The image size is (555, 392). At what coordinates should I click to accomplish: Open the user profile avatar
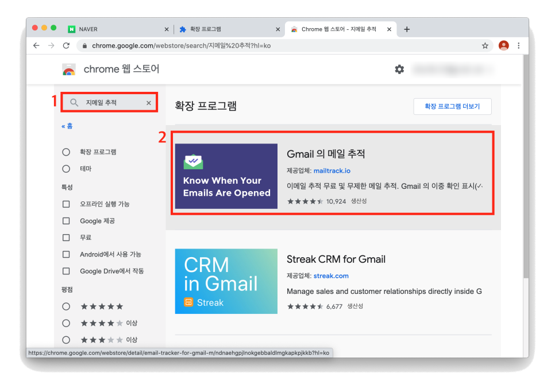pos(503,45)
